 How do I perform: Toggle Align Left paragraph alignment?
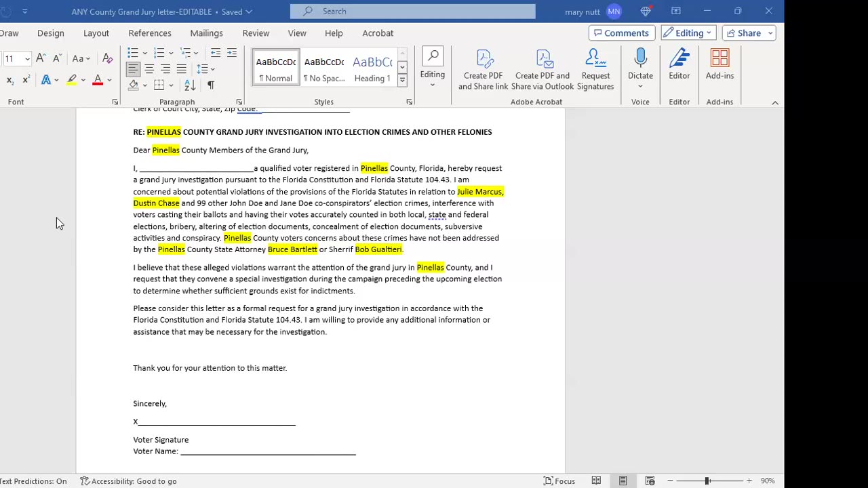[133, 69]
